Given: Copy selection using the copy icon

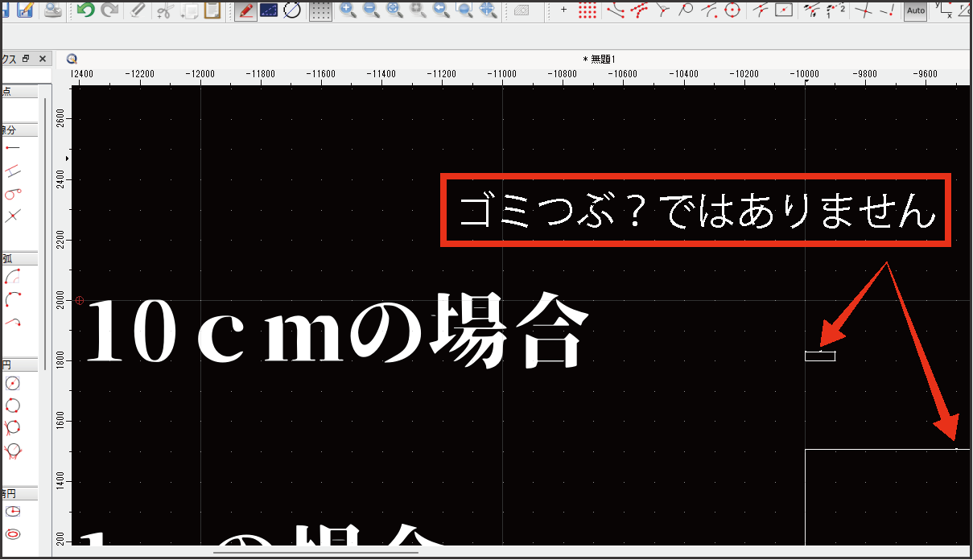Looking at the screenshot, I should pyautogui.click(x=189, y=10).
